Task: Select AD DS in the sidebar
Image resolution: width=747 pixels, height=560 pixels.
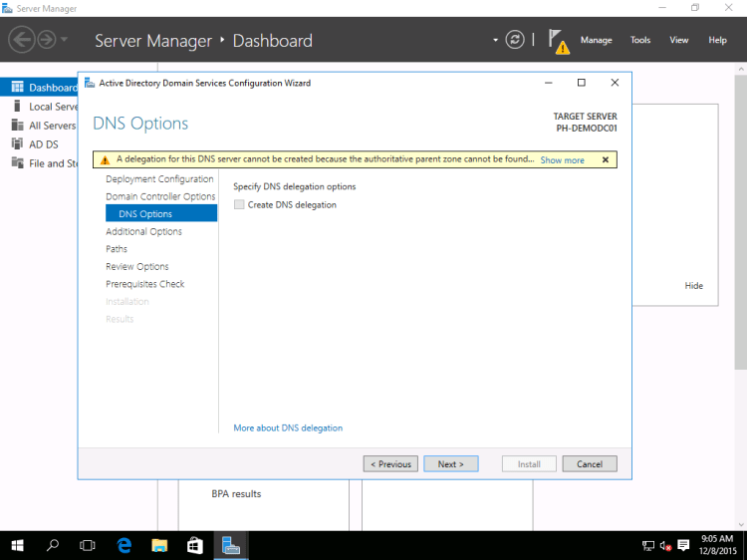Action: [x=43, y=143]
